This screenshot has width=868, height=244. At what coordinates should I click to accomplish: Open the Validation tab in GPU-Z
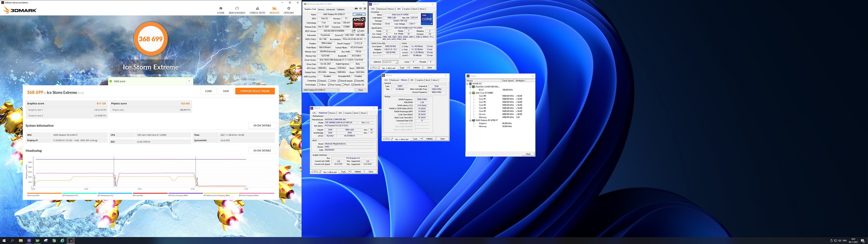click(x=341, y=10)
